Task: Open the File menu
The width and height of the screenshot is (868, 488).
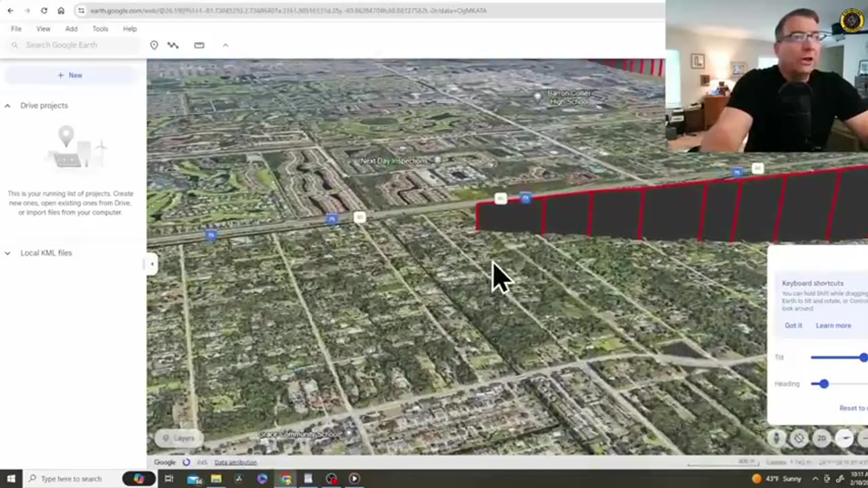Action: point(16,29)
